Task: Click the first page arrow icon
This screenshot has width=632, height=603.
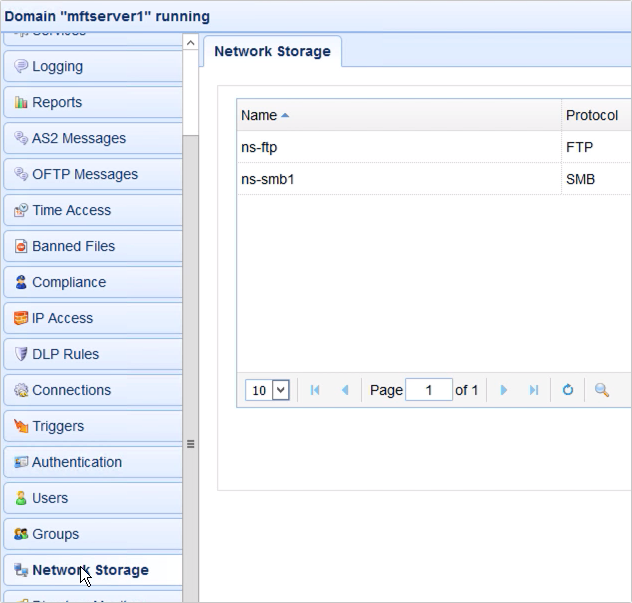Action: coord(315,390)
